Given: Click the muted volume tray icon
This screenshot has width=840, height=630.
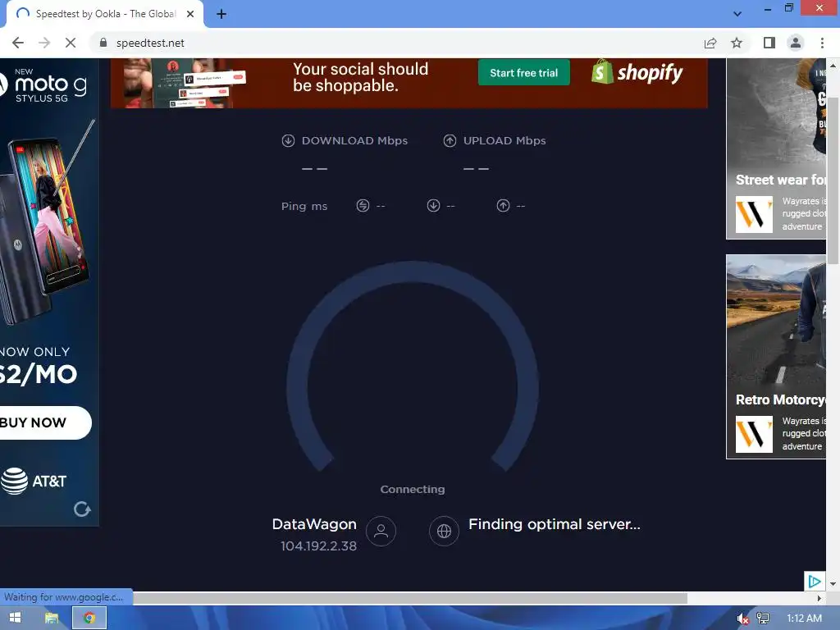Looking at the screenshot, I should (743, 619).
